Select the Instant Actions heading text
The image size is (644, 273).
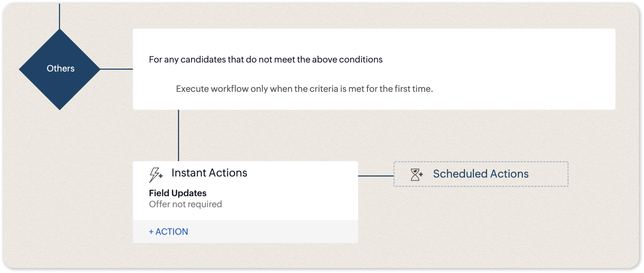pyautogui.click(x=209, y=173)
